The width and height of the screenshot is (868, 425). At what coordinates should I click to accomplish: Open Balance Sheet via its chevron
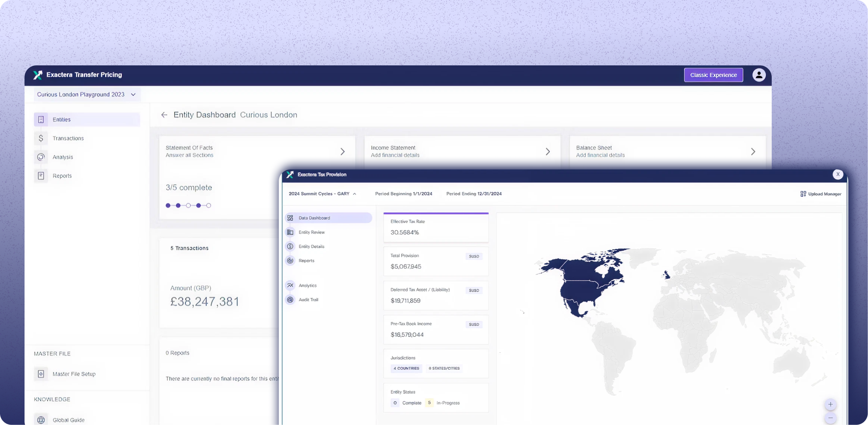[753, 152]
